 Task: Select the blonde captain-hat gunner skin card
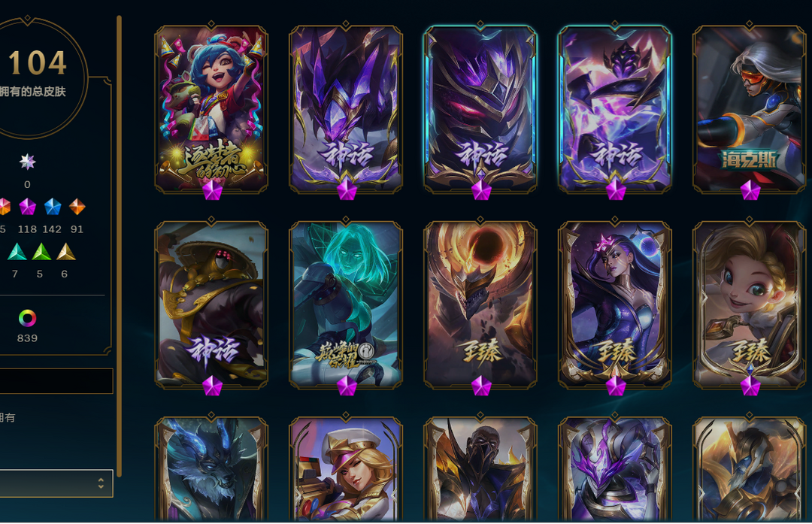pyautogui.click(x=346, y=468)
